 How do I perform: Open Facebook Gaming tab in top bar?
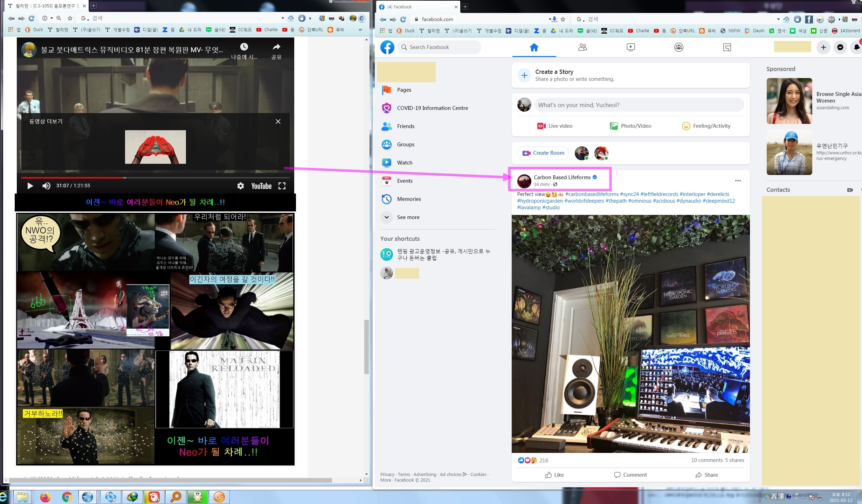click(x=727, y=47)
